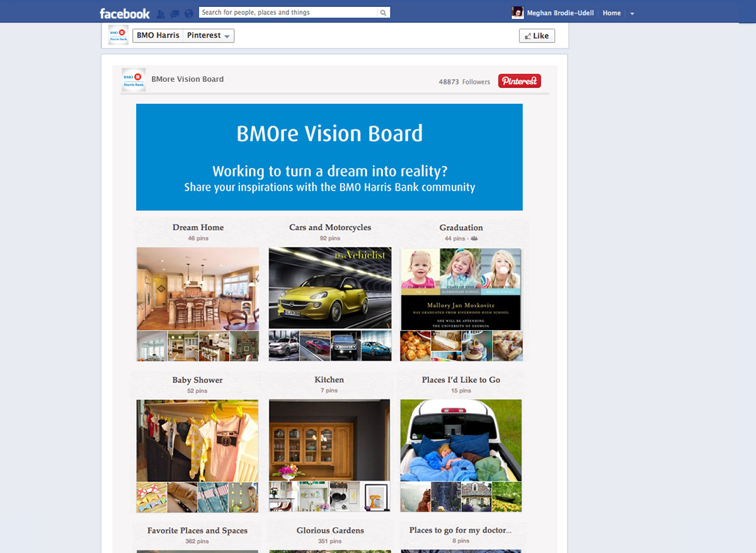Open Meghan Brodie-Udell profile link

click(560, 13)
